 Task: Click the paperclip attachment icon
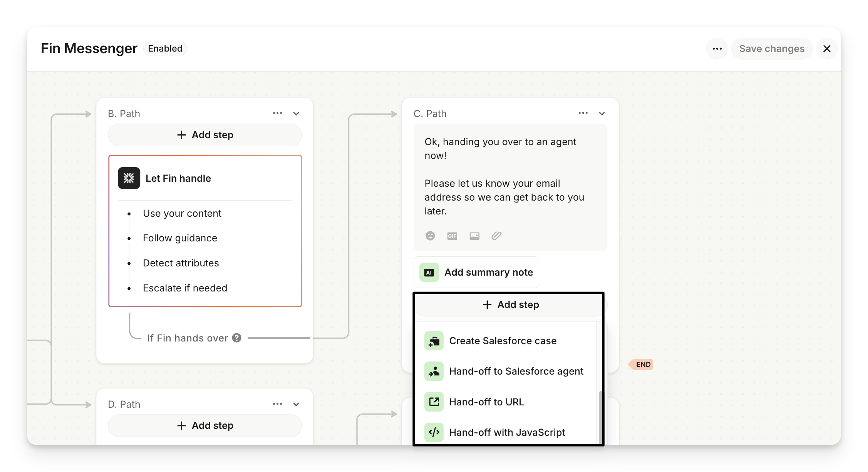[496, 236]
